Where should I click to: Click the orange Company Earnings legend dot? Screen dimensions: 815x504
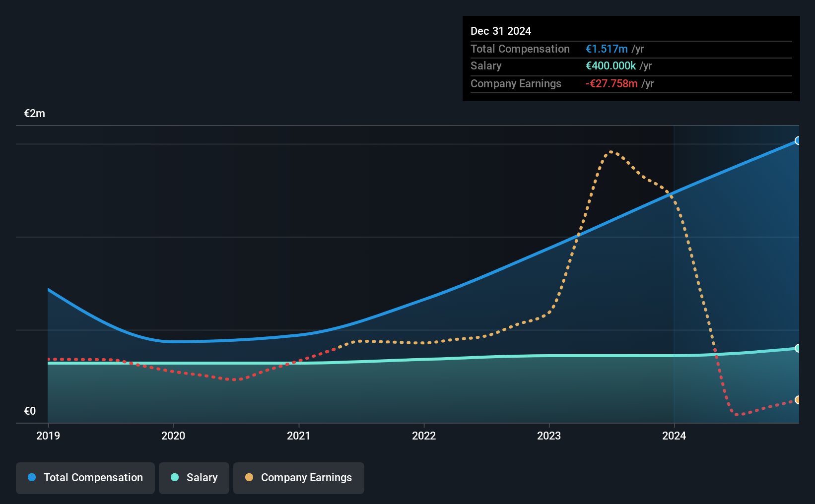coord(249,477)
